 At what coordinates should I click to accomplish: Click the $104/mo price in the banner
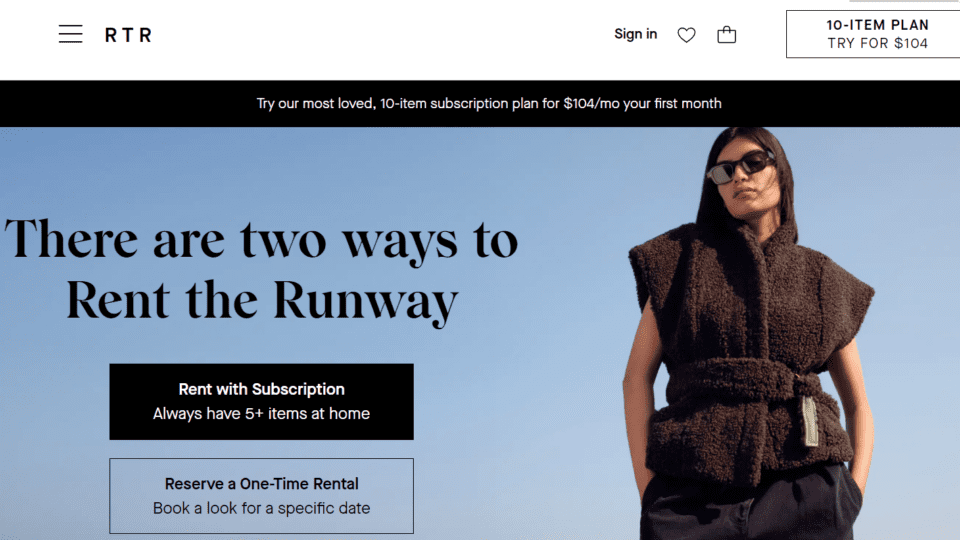click(591, 103)
